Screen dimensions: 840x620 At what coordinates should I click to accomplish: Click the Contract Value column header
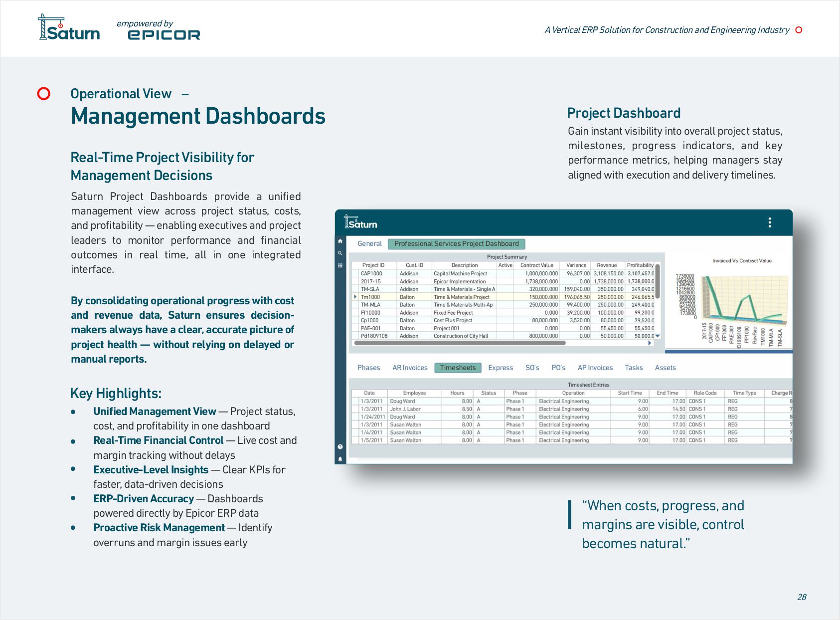tap(537, 265)
